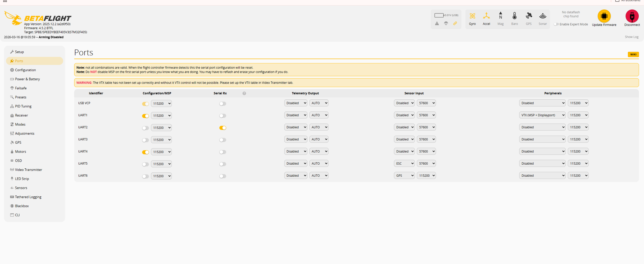Enable MSP on UART2

coord(145,128)
